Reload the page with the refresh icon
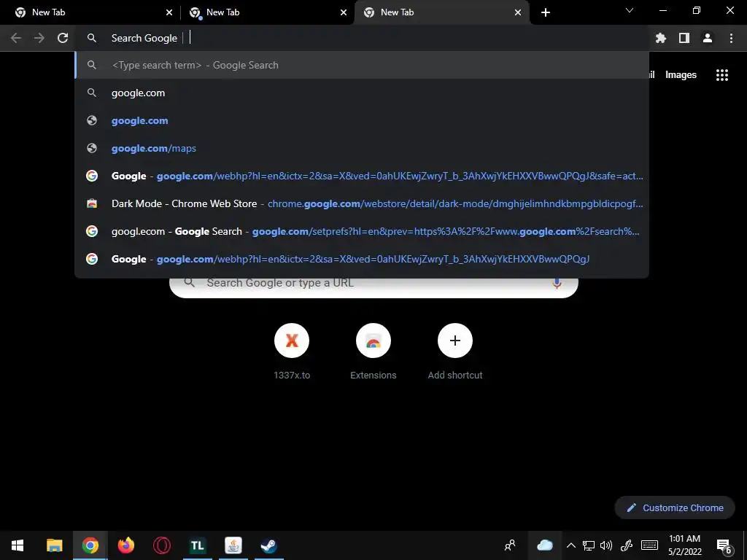This screenshot has width=747, height=560. coord(63,38)
